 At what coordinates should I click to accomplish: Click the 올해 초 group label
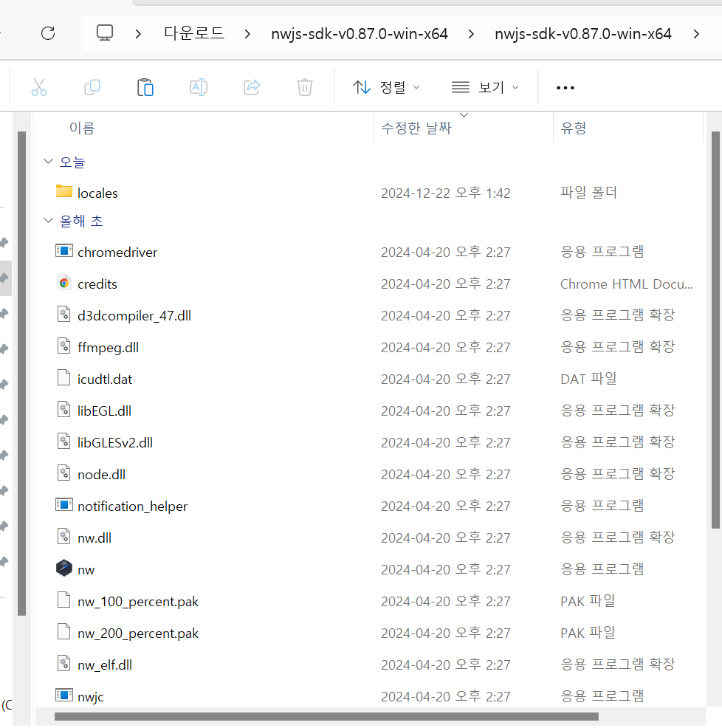[81, 221]
